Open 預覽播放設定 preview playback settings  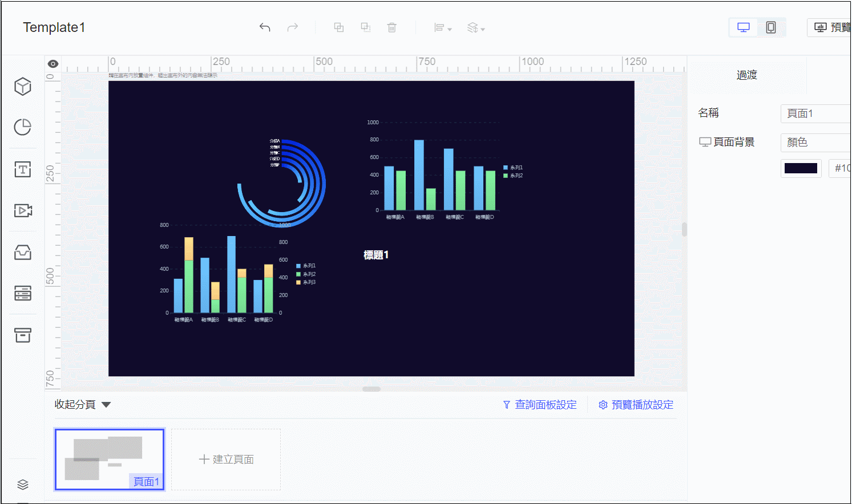coord(636,405)
